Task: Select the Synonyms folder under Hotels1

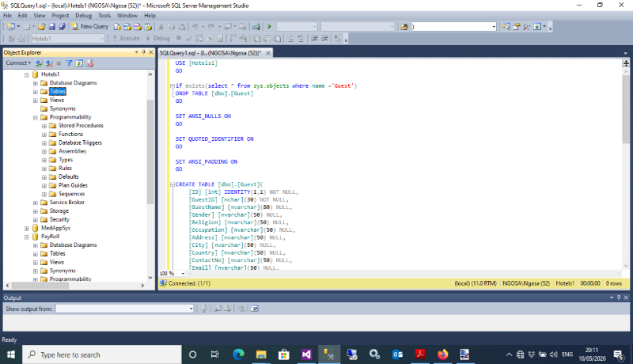Action: 63,109
